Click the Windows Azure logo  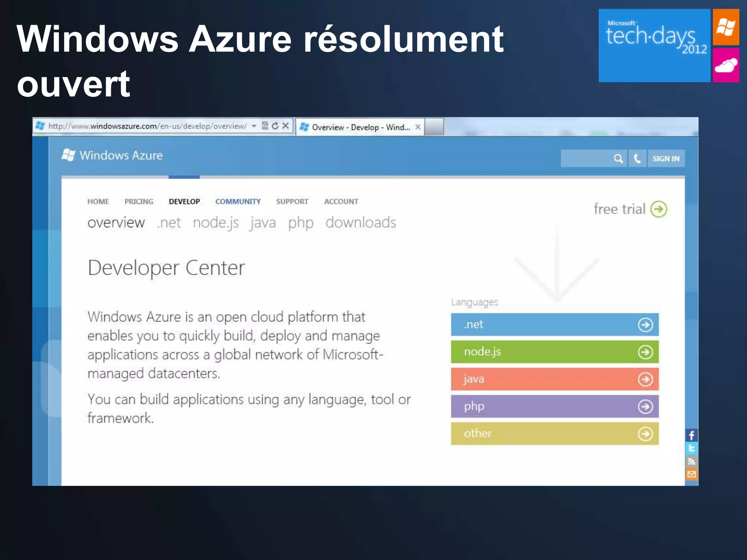click(112, 155)
